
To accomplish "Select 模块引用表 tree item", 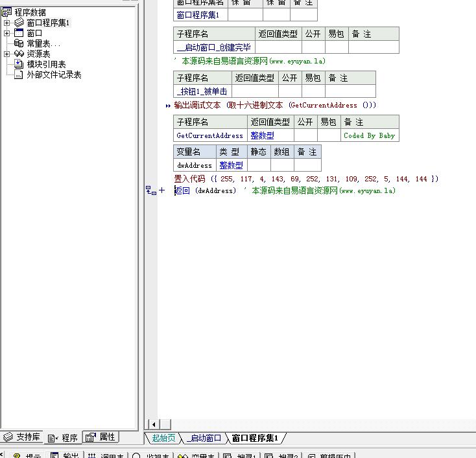I will (x=46, y=64).
